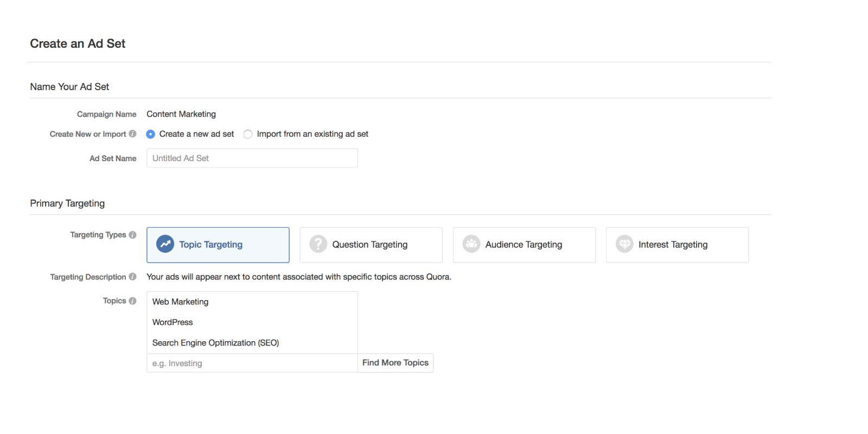The width and height of the screenshot is (868, 434).
Task: Focus the topic search field 'e.g. Investing'
Action: (252, 363)
